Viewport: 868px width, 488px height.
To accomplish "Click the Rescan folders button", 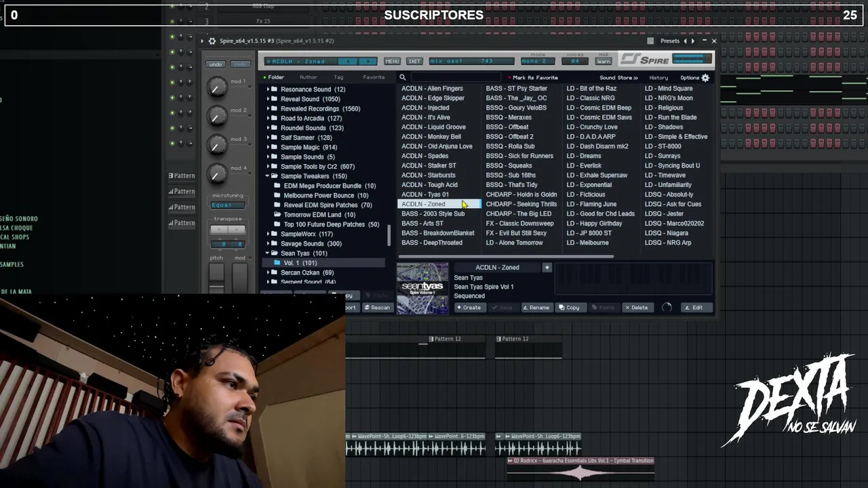I will pyautogui.click(x=377, y=308).
